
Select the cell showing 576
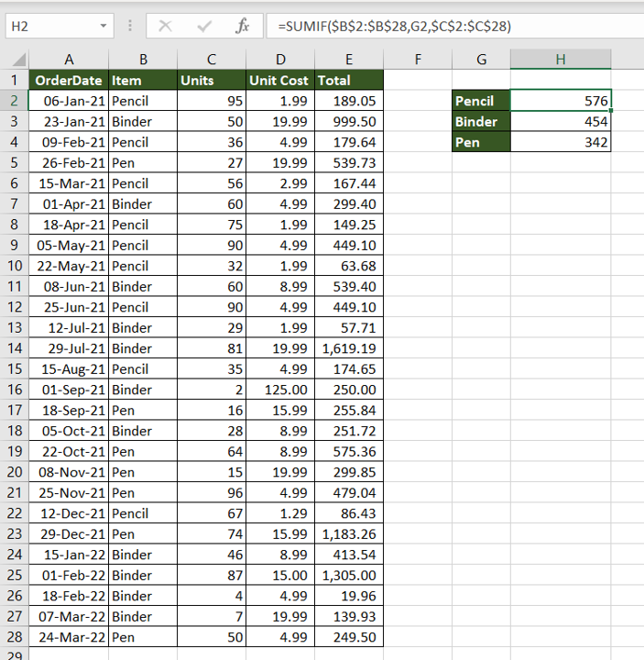coord(560,101)
